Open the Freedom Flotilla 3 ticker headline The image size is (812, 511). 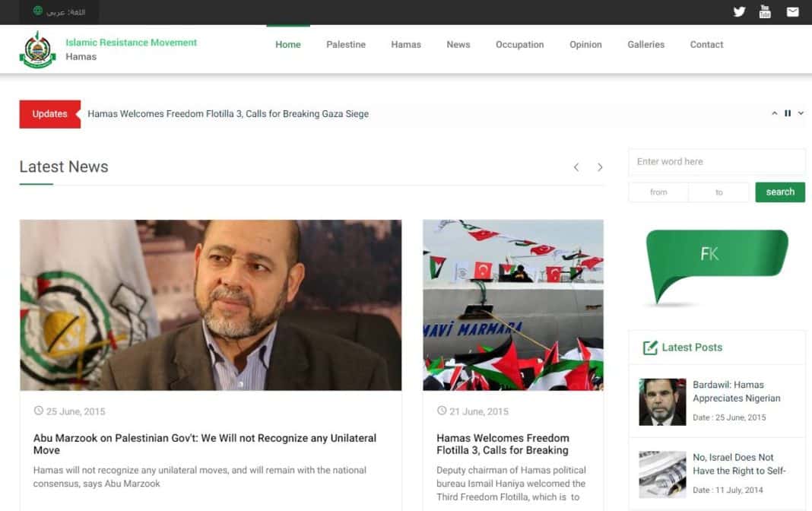(228, 114)
